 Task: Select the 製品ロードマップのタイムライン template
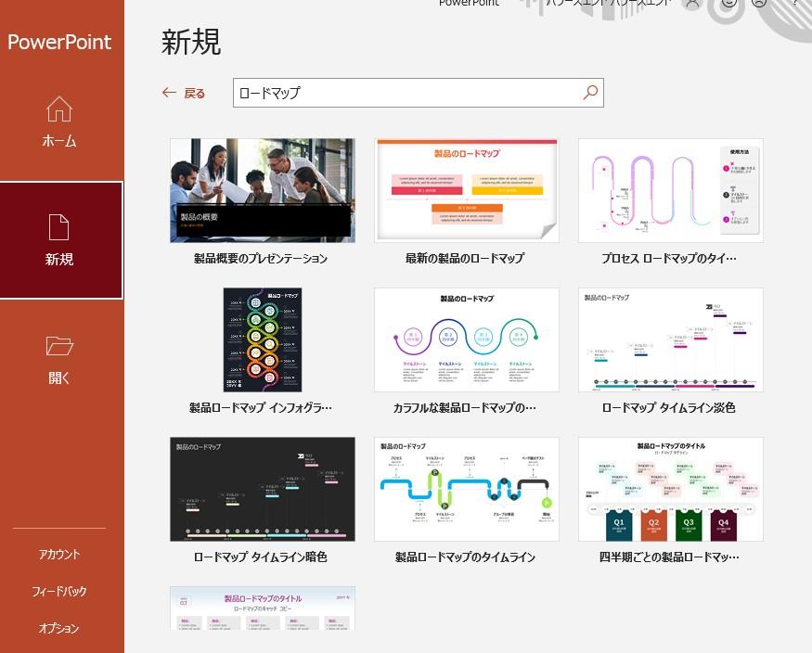click(x=466, y=489)
